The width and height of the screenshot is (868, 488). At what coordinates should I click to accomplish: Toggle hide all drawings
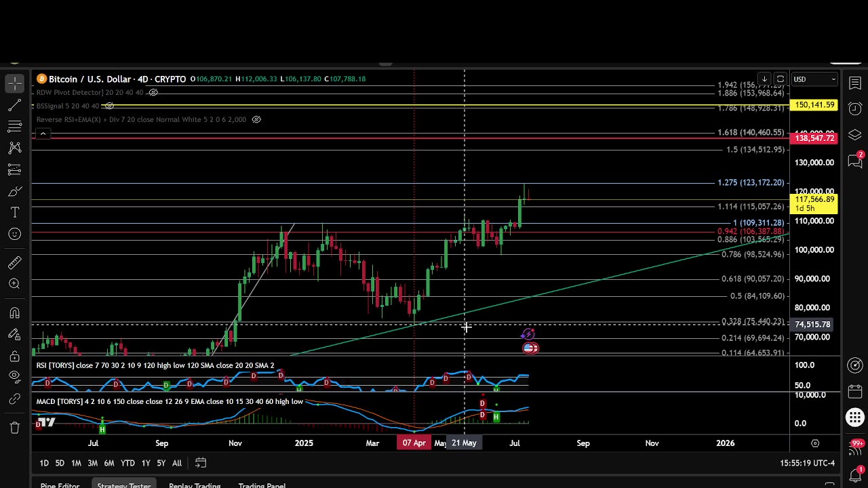pyautogui.click(x=14, y=378)
